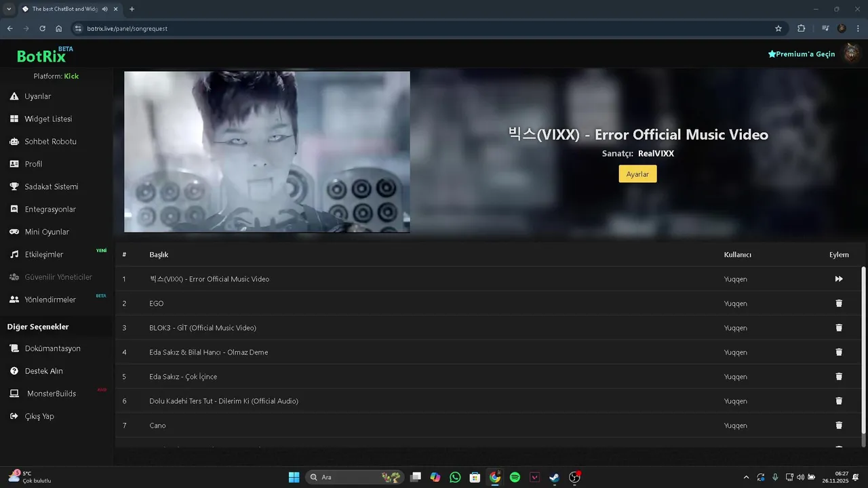This screenshot has width=868, height=488.
Task: Click the Etkileşimler music note icon
Action: coord(14,254)
